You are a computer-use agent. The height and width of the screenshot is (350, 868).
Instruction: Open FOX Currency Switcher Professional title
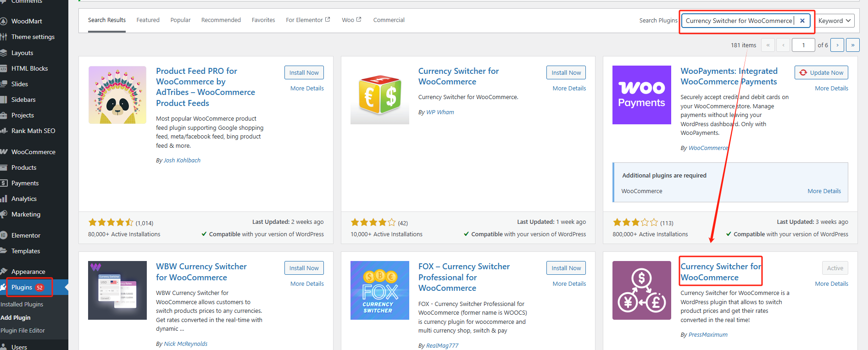coord(464,277)
